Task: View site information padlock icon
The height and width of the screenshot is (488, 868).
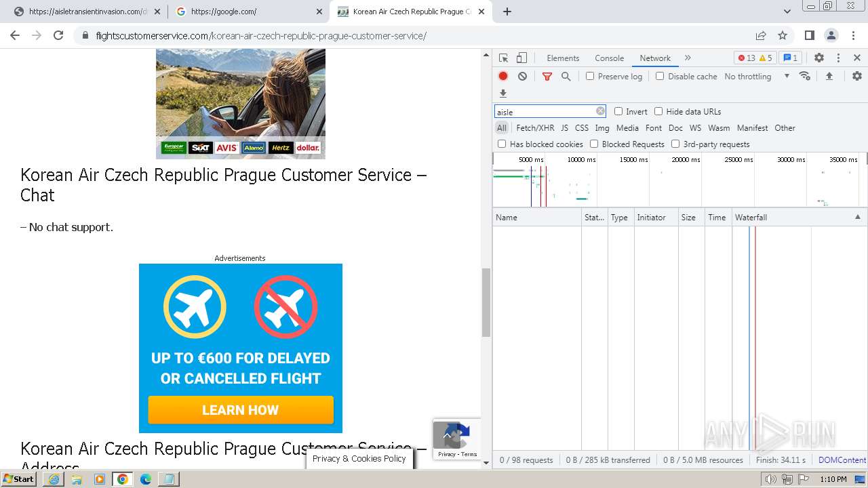Action: point(85,36)
